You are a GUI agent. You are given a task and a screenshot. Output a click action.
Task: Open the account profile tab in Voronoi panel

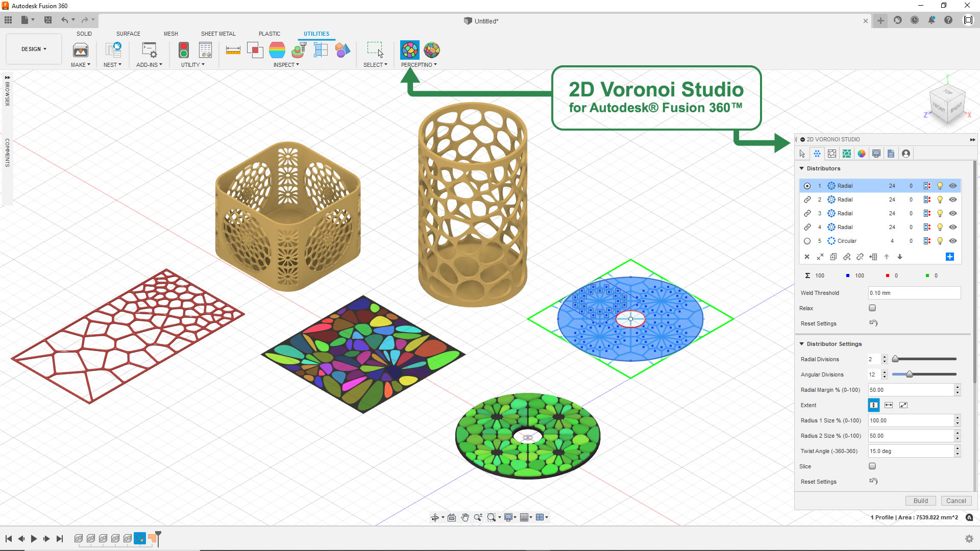[906, 154]
